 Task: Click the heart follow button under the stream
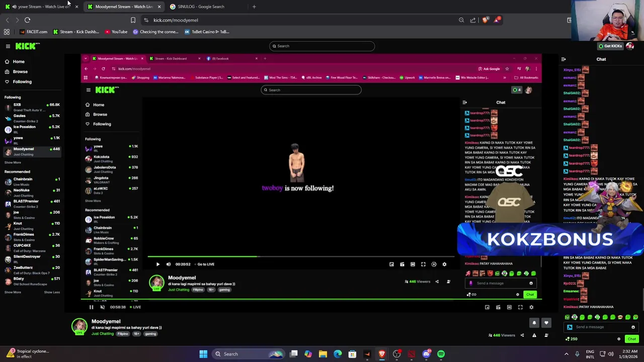[x=546, y=323]
